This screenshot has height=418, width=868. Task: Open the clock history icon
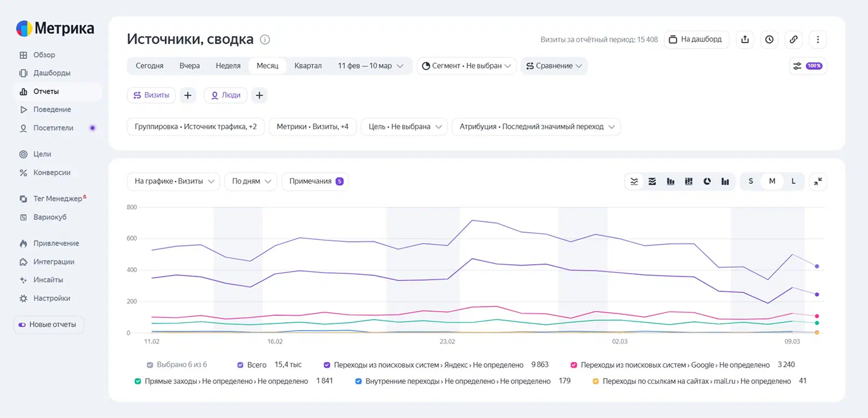pos(769,39)
